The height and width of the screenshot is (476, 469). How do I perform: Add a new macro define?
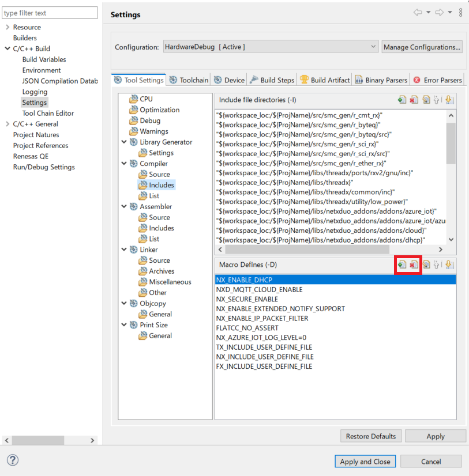402,265
